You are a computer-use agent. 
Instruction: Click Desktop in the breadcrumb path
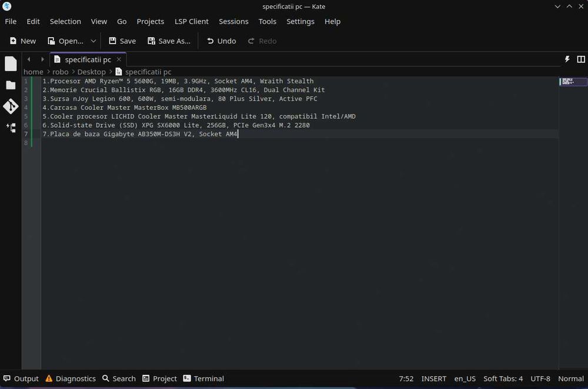[x=92, y=72]
